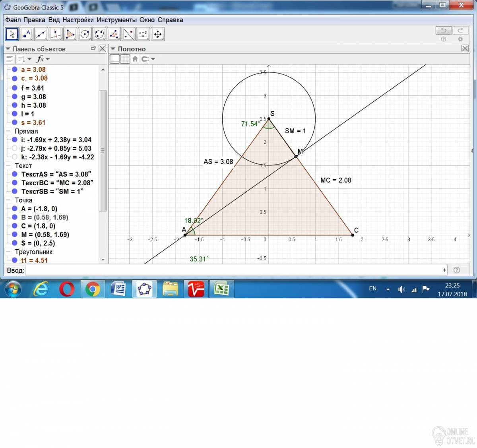The width and height of the screenshot is (477, 448).
Task: Select the Angle measurement tool
Action: (x=114, y=34)
